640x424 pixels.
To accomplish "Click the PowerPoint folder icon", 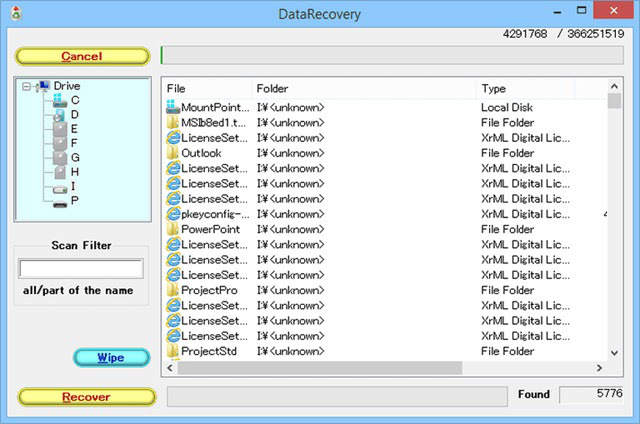I will [173, 229].
